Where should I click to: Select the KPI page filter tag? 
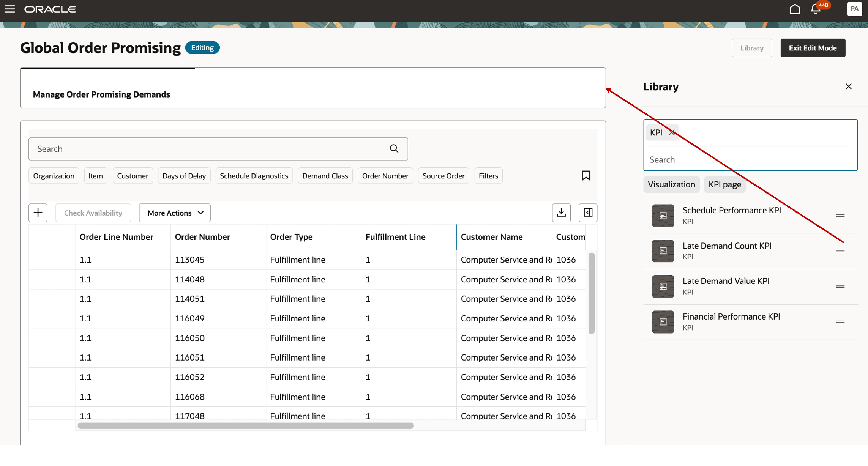coord(724,184)
